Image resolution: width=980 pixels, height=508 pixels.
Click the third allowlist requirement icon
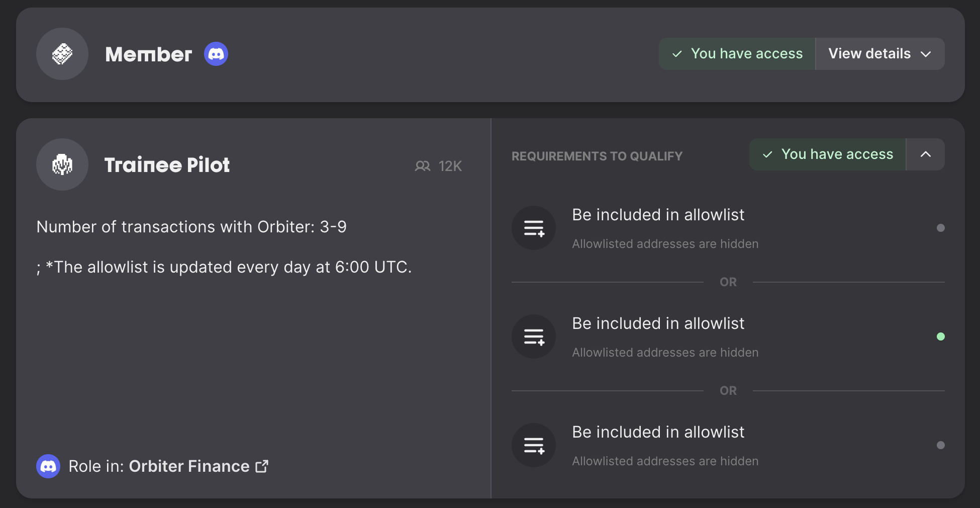point(534,445)
